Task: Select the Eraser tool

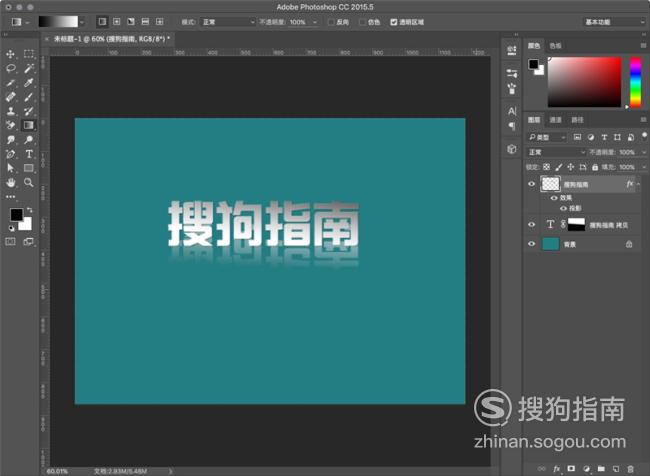Action: (x=10, y=125)
